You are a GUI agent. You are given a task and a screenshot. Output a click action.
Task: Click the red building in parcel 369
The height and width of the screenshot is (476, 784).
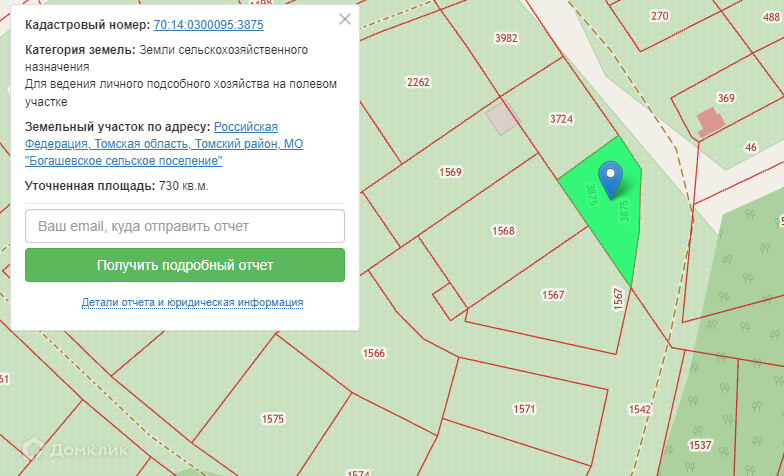[x=711, y=122]
